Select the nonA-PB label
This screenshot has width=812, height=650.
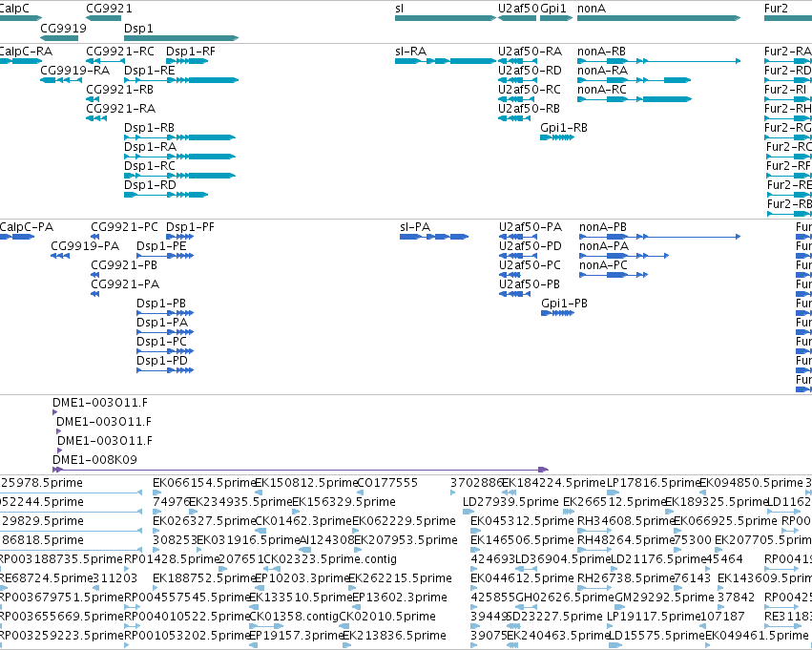coord(603,227)
